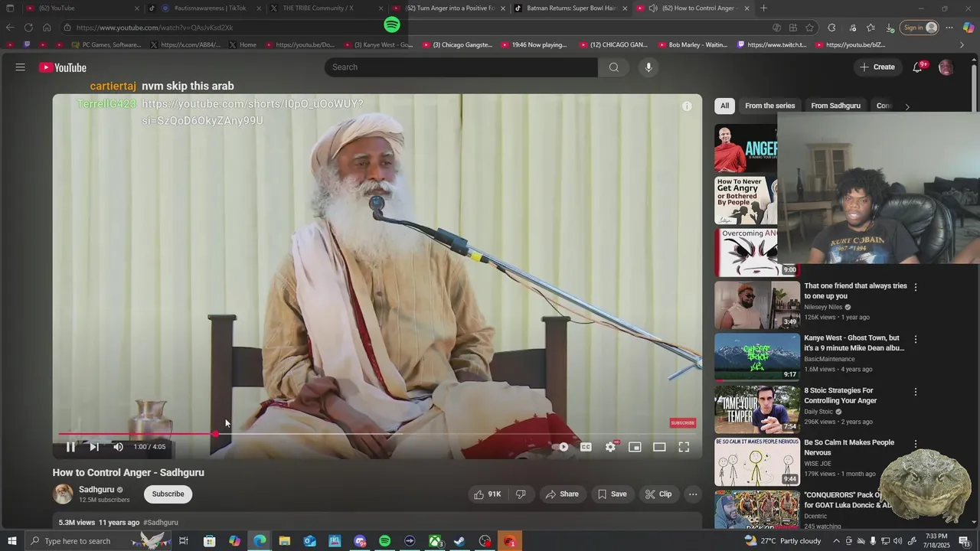The width and height of the screenshot is (980, 551).
Task: Open Xbox app from the taskbar
Action: point(435,541)
